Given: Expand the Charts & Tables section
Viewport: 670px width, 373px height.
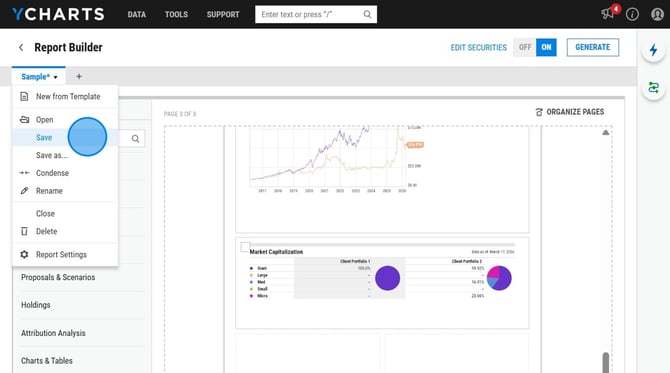Looking at the screenshot, I should point(47,361).
